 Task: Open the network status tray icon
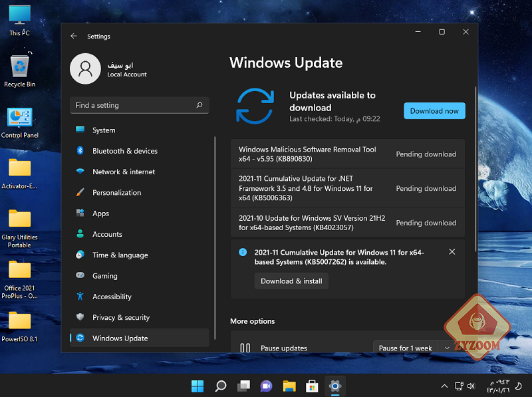pyautogui.click(x=459, y=386)
